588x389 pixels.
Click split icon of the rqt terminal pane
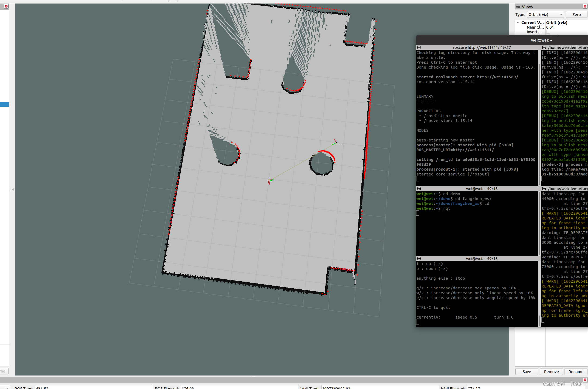click(419, 189)
